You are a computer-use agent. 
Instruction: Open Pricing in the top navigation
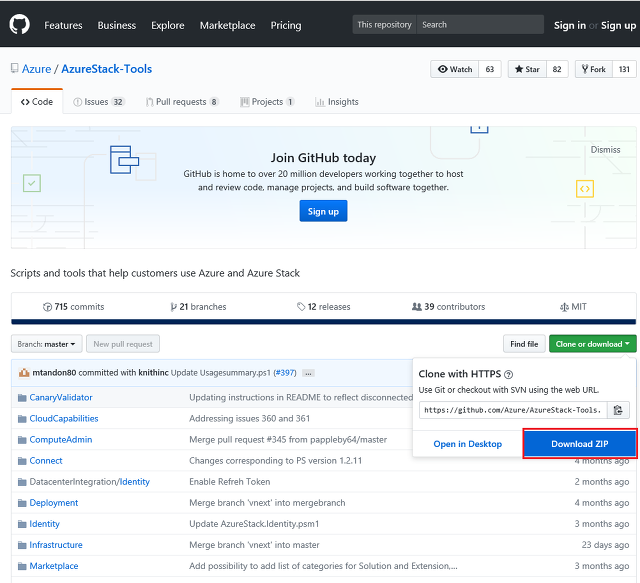286,25
